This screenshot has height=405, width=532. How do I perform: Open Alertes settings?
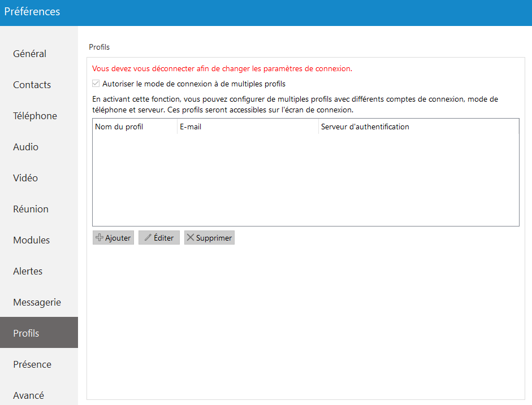pos(38,271)
